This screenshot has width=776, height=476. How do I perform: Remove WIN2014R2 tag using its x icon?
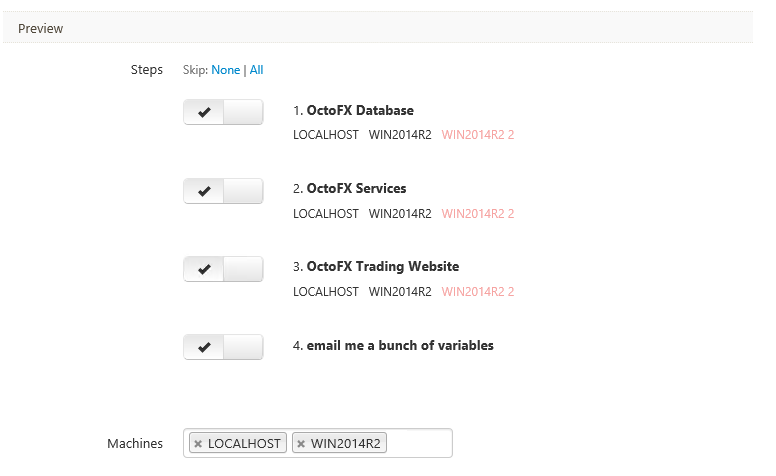(301, 443)
